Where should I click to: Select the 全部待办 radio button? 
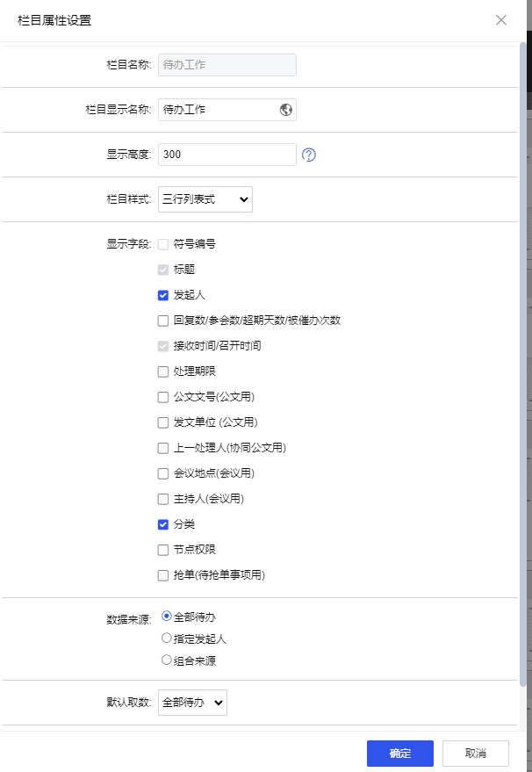pos(167,617)
